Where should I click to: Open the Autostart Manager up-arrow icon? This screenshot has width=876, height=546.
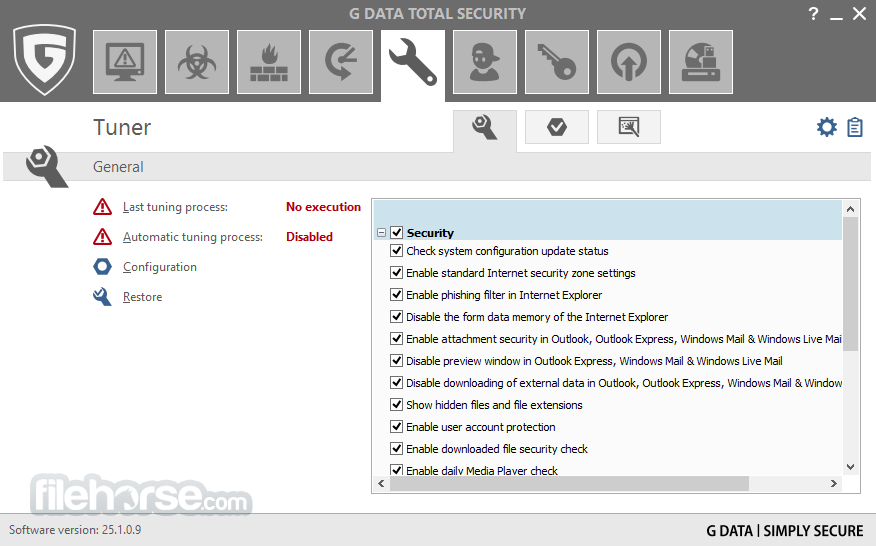[x=629, y=62]
